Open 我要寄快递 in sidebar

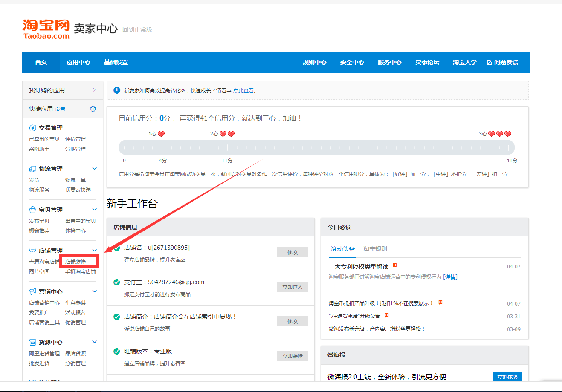78,190
